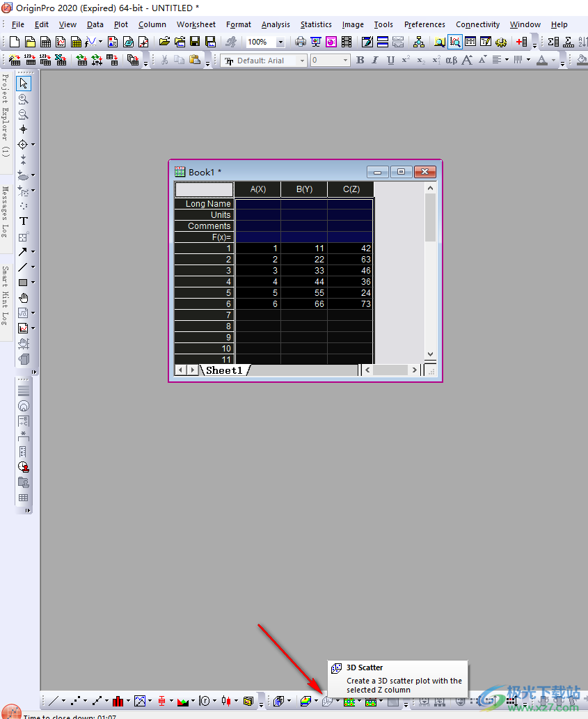Expand the 3D Scatter plot dropdown arrow
Image resolution: width=588 pixels, height=719 pixels.
coord(337,701)
